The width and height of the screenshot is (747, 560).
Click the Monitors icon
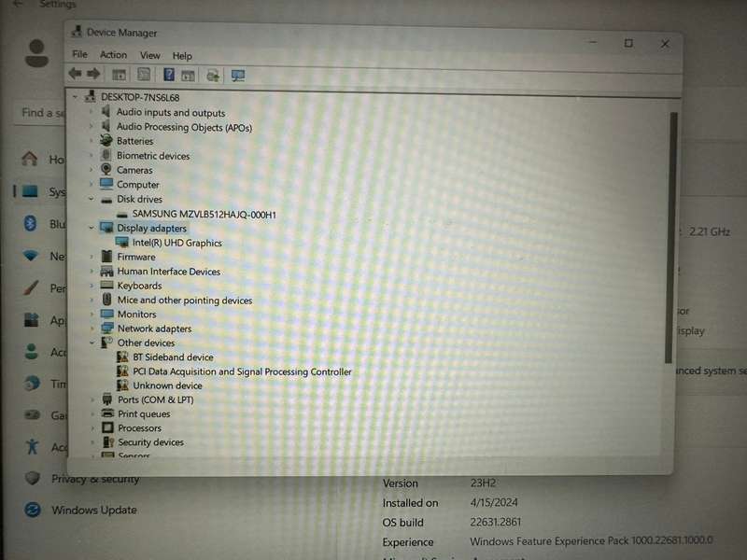click(107, 314)
